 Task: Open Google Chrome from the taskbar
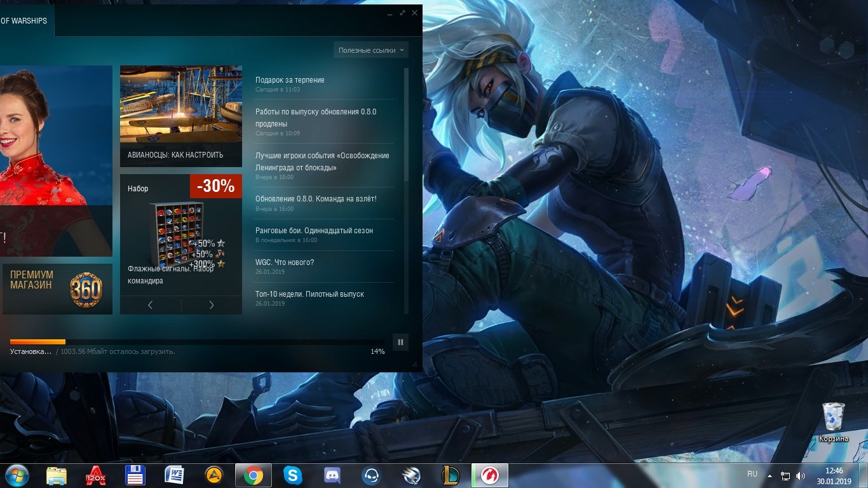click(x=254, y=475)
